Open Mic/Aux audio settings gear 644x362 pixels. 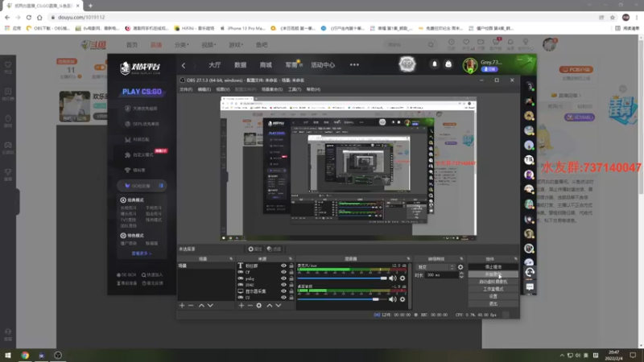point(402,278)
